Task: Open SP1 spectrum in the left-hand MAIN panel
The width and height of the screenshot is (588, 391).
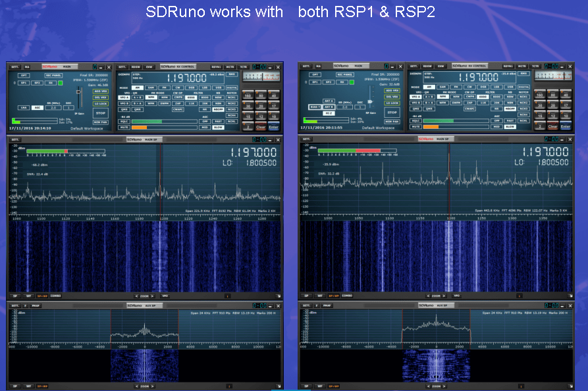Action: coord(24,83)
